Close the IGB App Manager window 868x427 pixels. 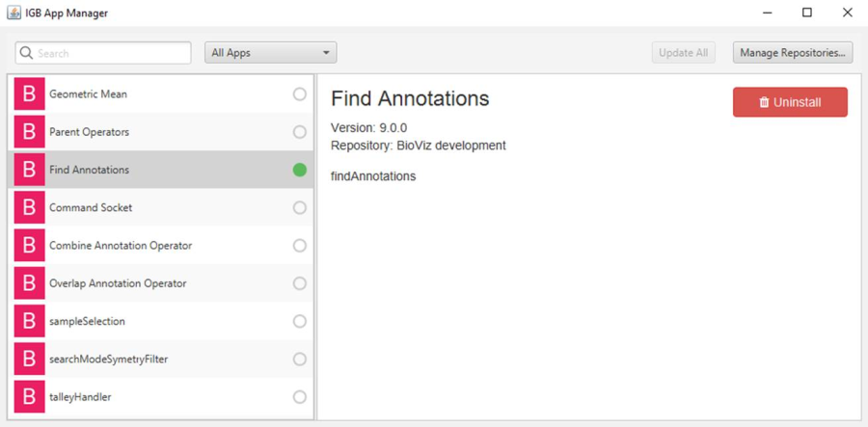[x=848, y=13]
